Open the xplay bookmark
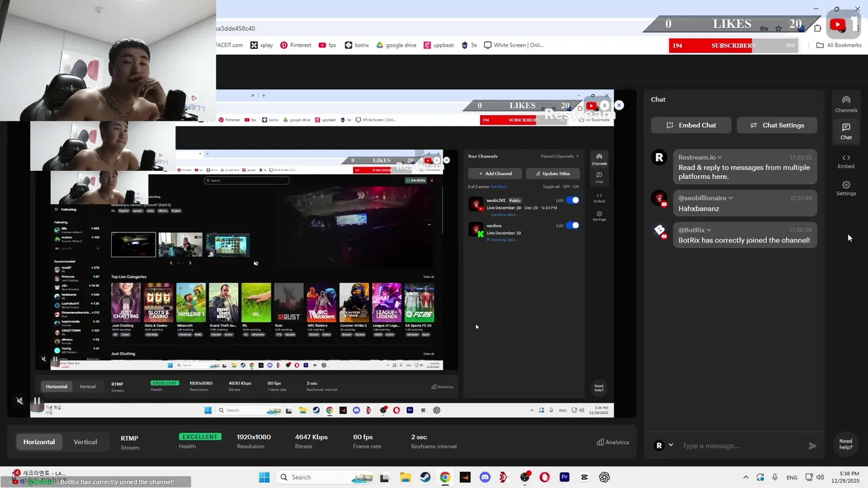The image size is (868, 488). (x=262, y=45)
